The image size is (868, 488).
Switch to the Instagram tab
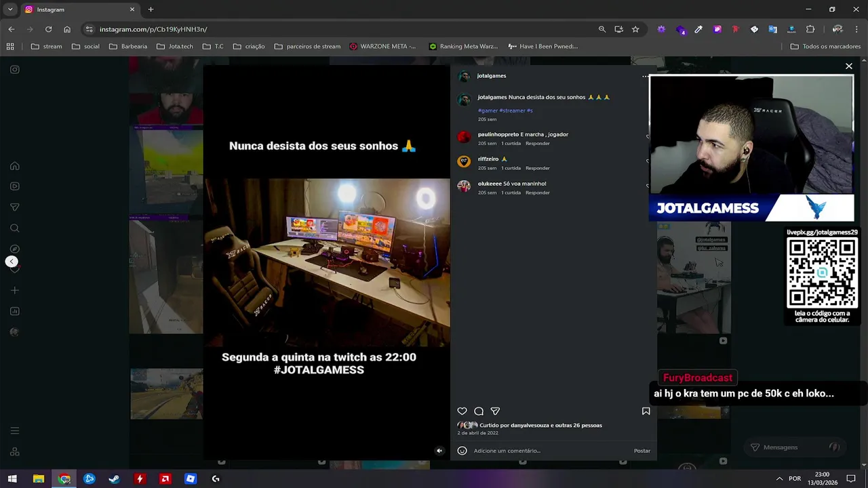pos(80,9)
